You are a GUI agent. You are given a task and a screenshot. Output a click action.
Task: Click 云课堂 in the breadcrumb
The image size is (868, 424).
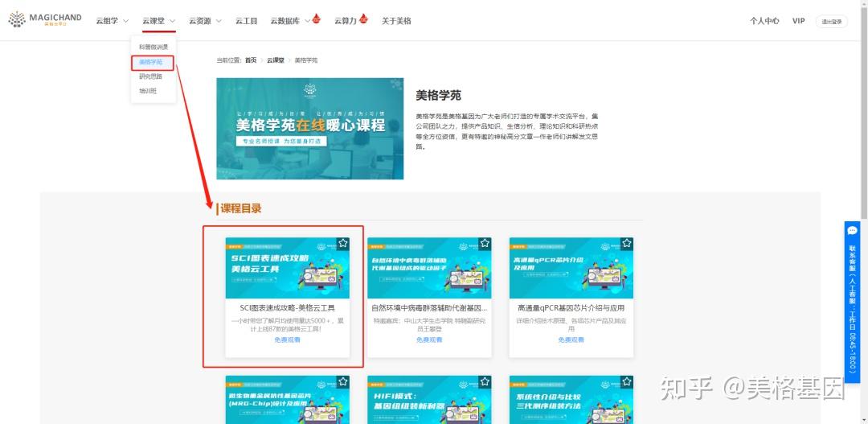[x=276, y=60]
